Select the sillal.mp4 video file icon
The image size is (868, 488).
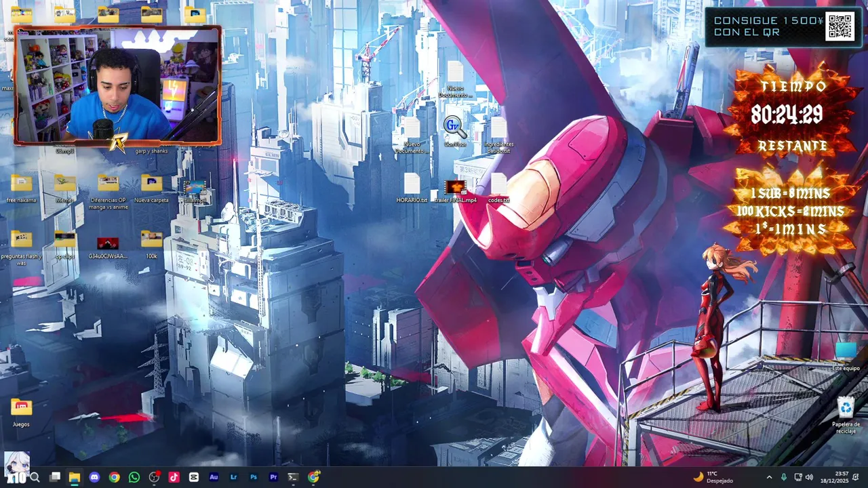coord(195,190)
